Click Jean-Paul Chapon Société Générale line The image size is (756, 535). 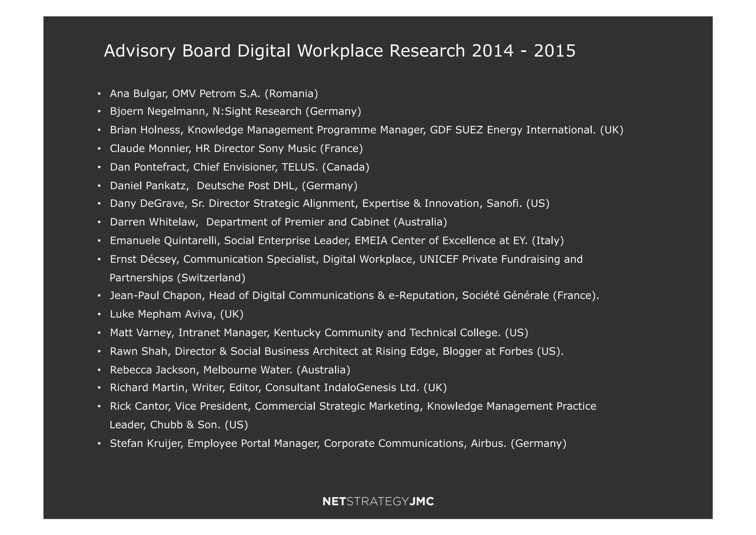(354, 296)
